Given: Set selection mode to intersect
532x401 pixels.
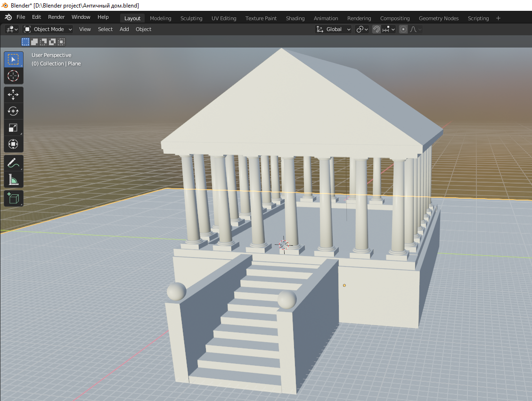Looking at the screenshot, I should 61,42.
